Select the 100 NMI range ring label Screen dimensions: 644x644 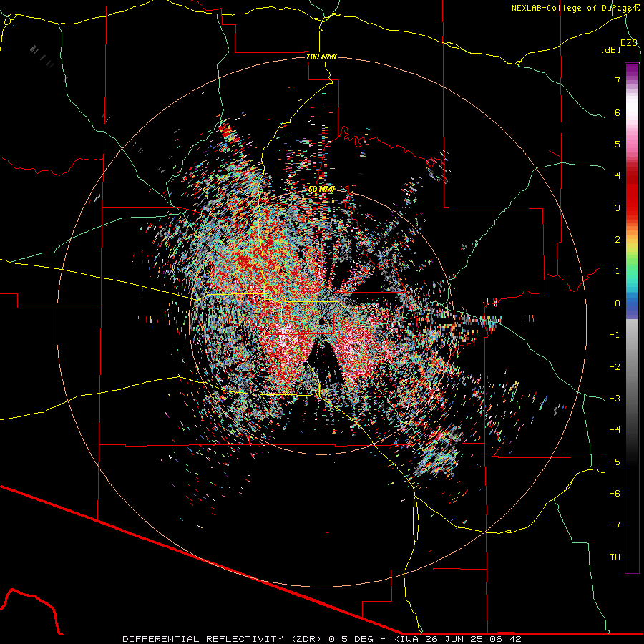[x=321, y=57]
